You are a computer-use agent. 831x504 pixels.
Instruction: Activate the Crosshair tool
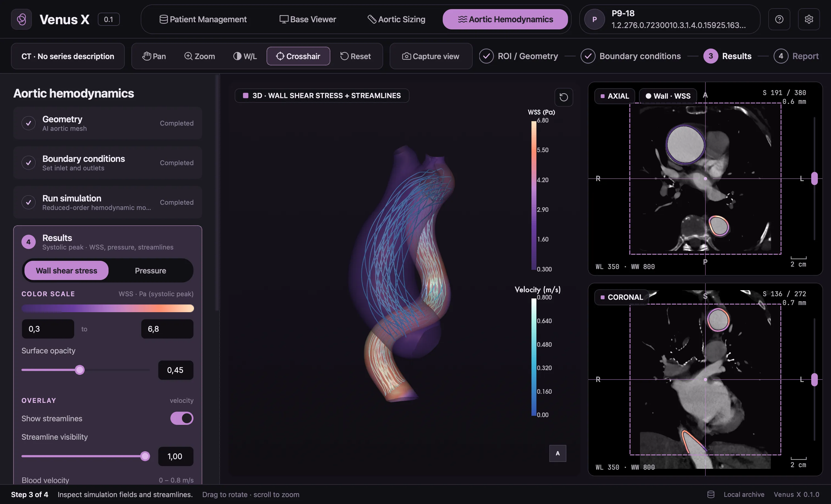[298, 56]
